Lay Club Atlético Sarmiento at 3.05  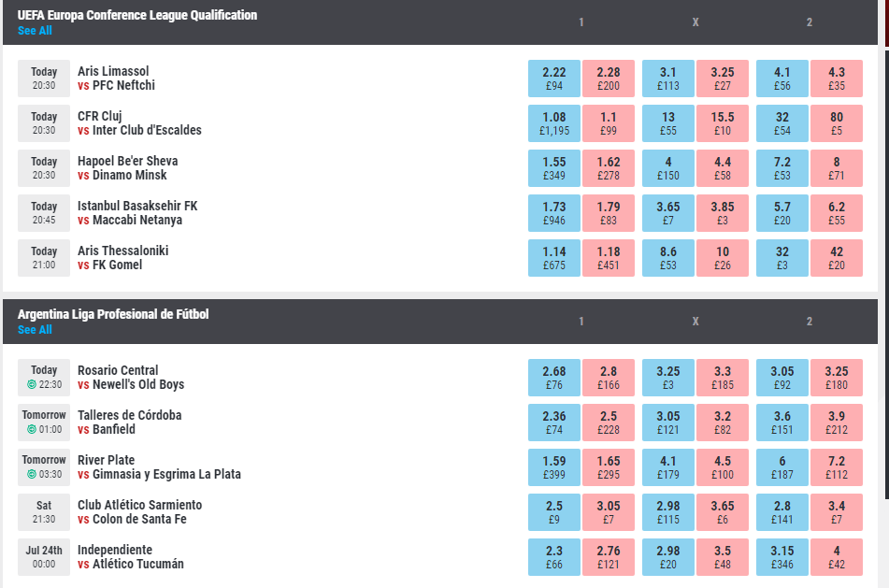609,512
